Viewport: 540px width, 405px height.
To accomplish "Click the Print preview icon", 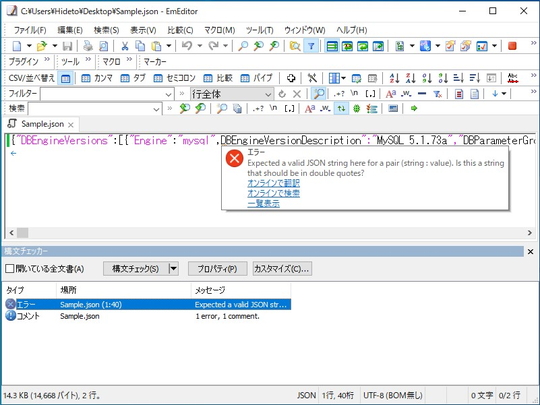I will (103, 45).
